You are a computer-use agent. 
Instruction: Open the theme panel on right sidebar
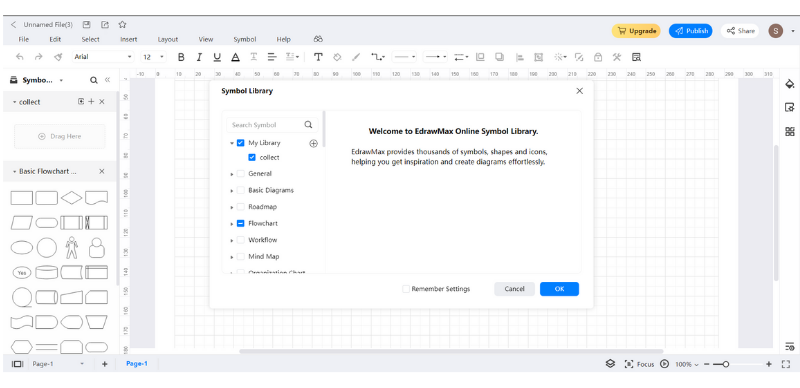(x=790, y=84)
